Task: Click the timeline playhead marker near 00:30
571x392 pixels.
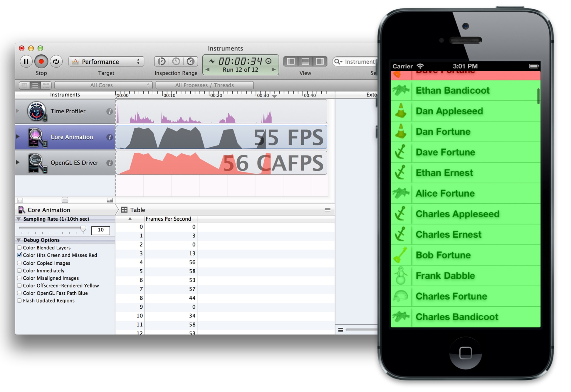Action: [x=274, y=96]
